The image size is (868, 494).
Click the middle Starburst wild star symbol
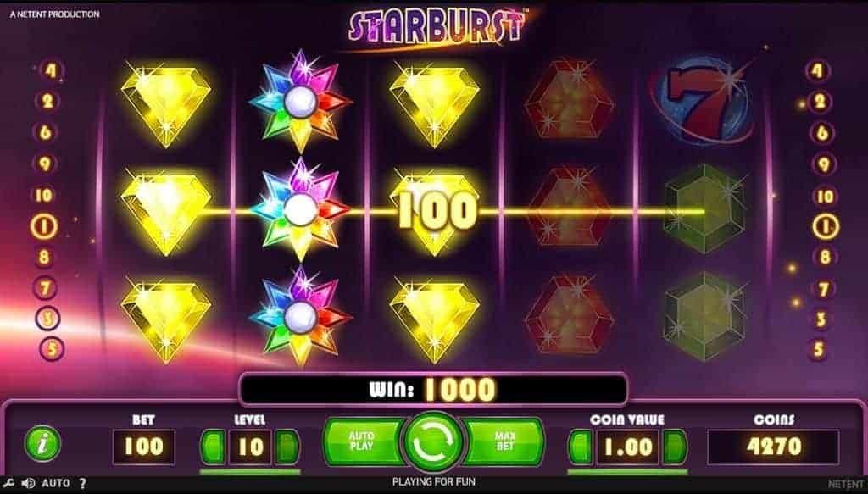pyautogui.click(x=301, y=209)
